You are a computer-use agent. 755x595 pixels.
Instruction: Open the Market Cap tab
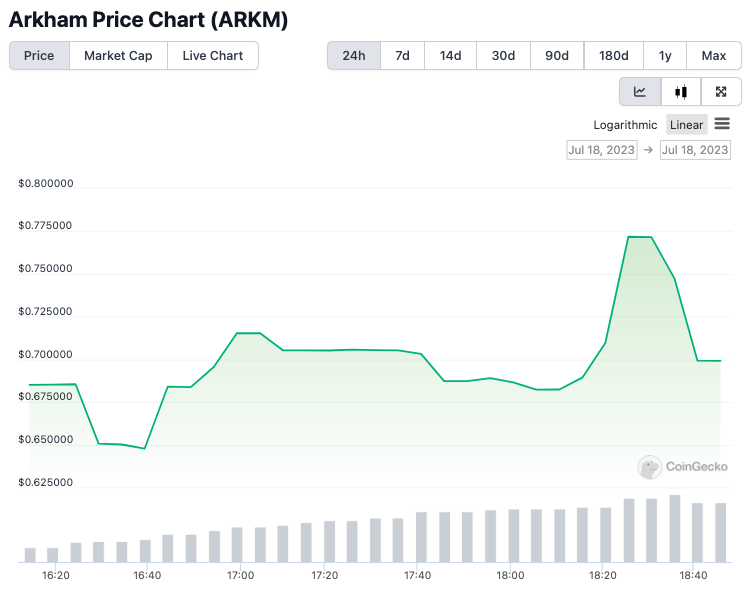[118, 56]
